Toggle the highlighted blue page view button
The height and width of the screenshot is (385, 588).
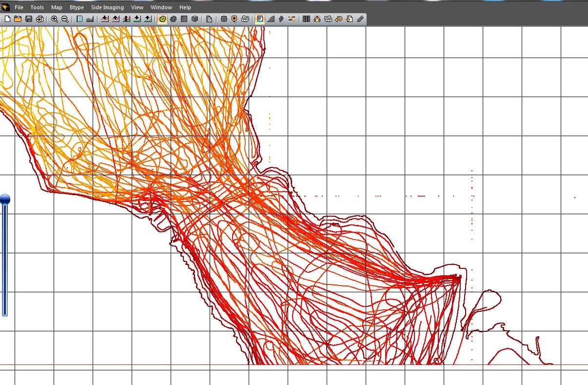[260, 19]
